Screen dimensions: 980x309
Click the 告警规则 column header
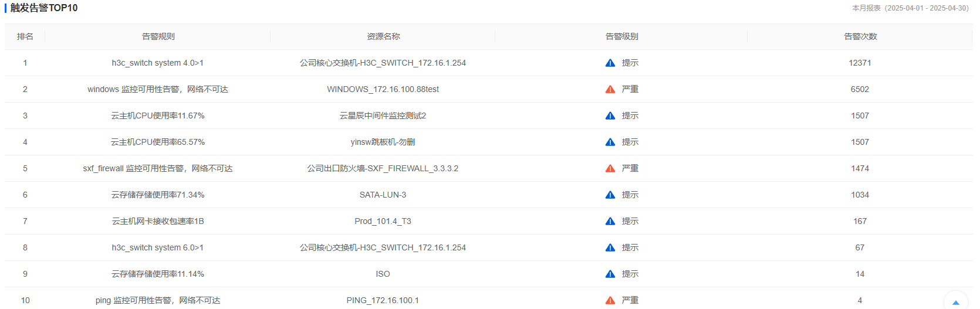tap(158, 36)
